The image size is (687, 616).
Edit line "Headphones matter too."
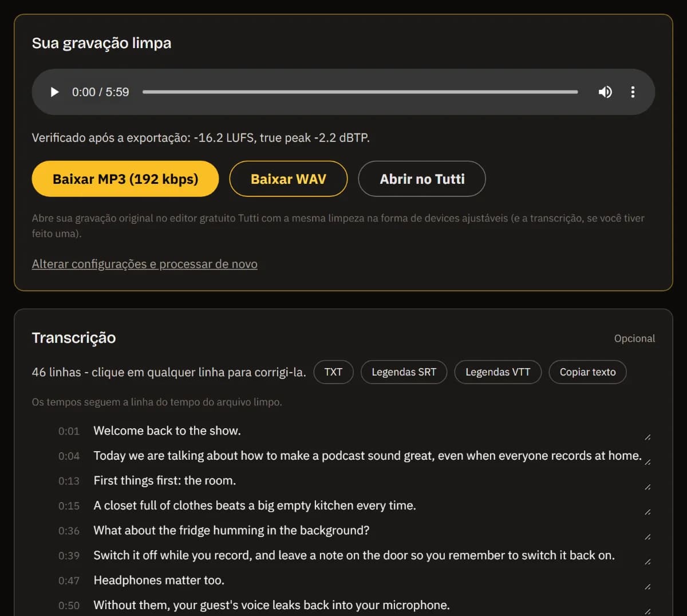tap(372, 581)
